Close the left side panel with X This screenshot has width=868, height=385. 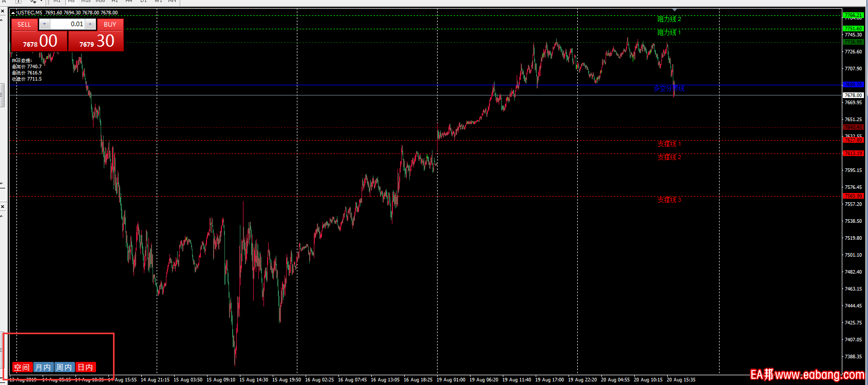click(3, 11)
